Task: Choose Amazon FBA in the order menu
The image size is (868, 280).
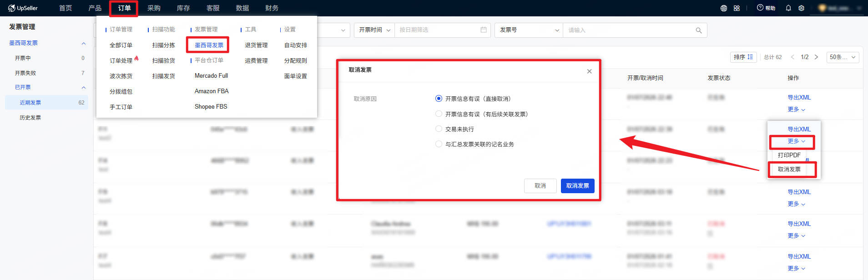Action: click(x=212, y=91)
